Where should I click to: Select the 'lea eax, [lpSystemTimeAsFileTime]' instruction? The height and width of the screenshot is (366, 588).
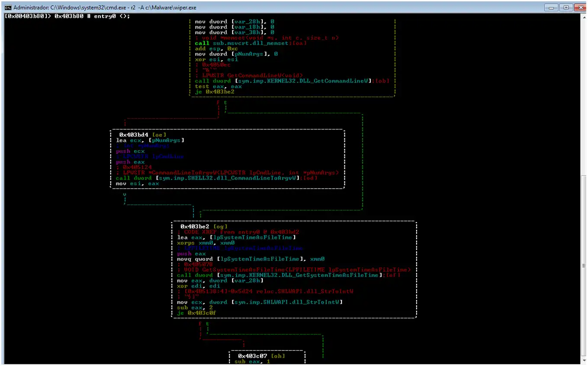(x=237, y=237)
